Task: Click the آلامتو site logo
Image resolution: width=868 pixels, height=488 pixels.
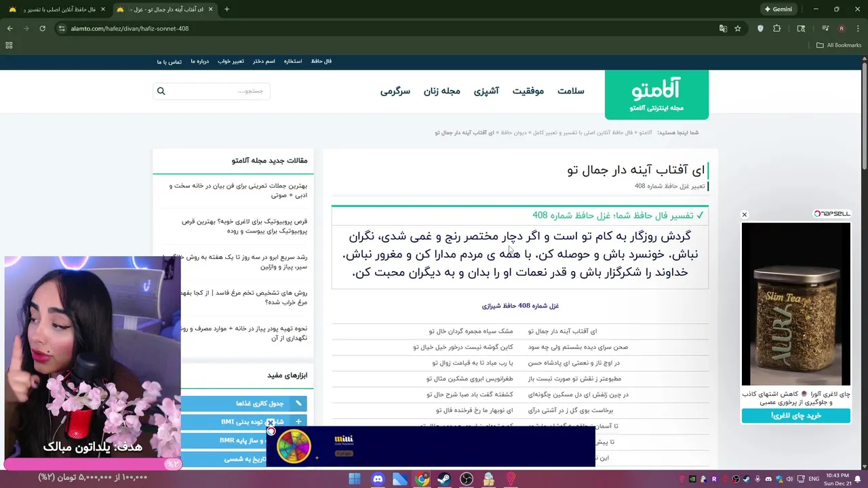Action: click(656, 95)
